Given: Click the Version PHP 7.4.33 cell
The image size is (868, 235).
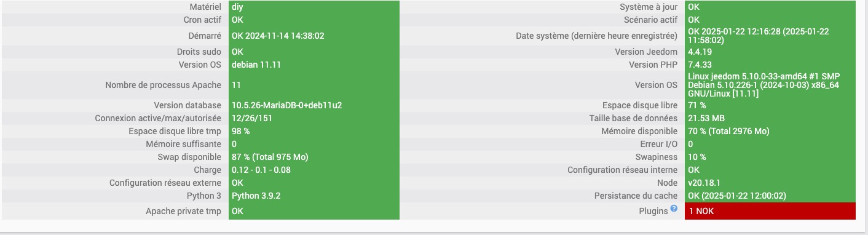Looking at the screenshot, I should (770, 65).
